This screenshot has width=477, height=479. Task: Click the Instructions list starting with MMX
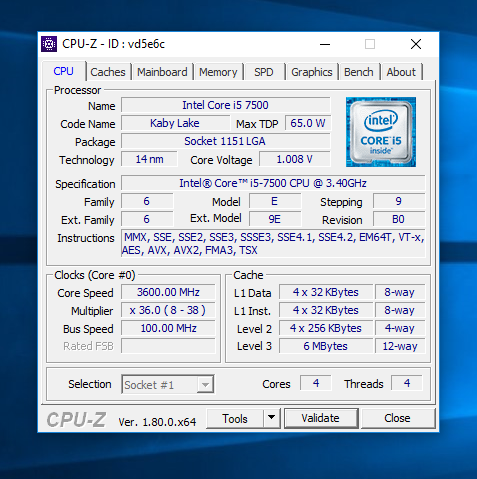coord(273,243)
